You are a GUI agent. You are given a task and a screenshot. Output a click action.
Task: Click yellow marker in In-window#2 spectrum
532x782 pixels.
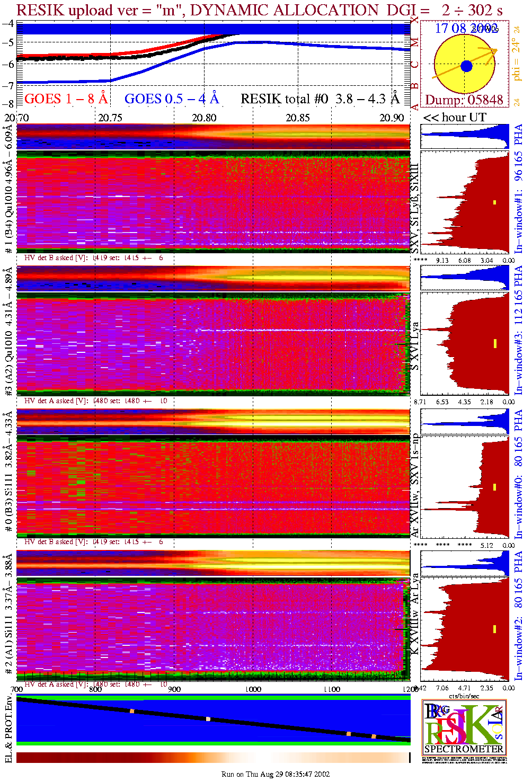[495, 629]
